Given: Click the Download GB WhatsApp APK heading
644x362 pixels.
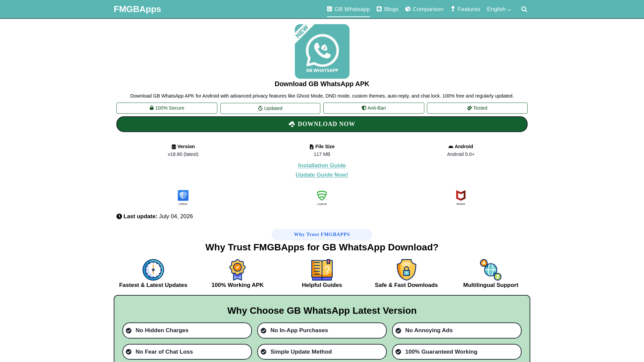Looking at the screenshot, I should (322, 84).
